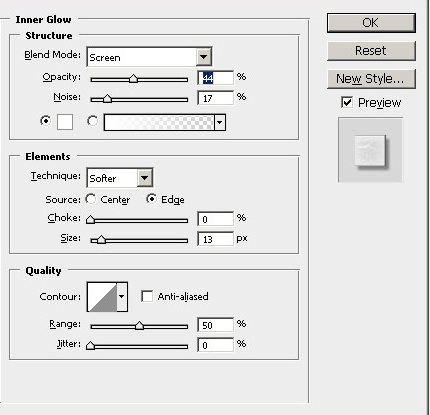This screenshot has width=430, height=415.
Task: Click the Blend Mode label
Action: point(52,55)
